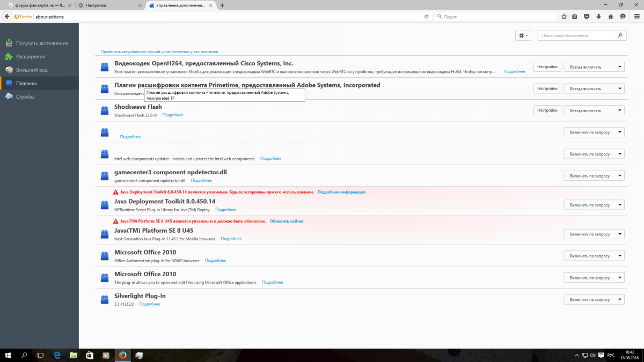Click the Firefox taskbar icon
644x362 pixels.
tap(122, 355)
